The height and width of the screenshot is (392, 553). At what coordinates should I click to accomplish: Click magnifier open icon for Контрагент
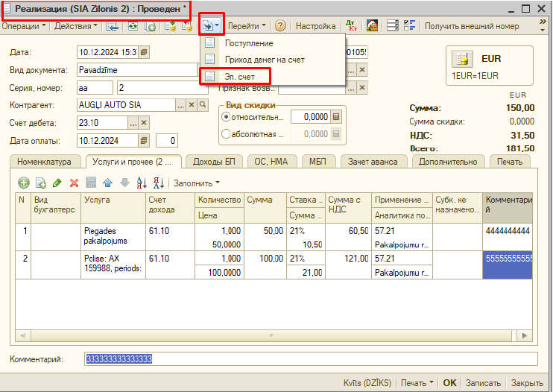(x=203, y=104)
